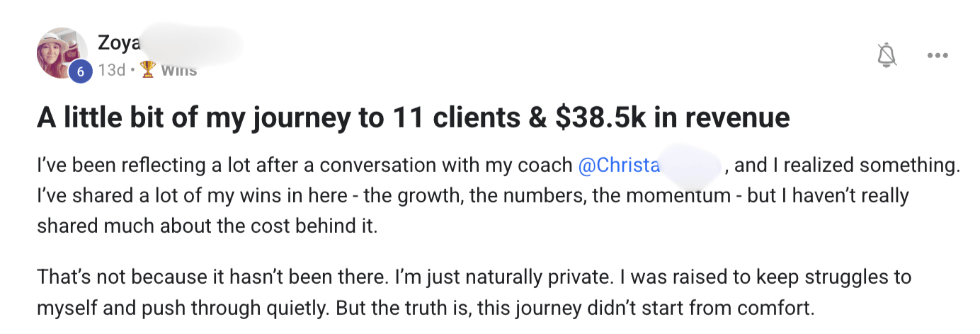Click the blurred surname next to Zoya
This screenshot has width=980, height=334.
[x=190, y=44]
